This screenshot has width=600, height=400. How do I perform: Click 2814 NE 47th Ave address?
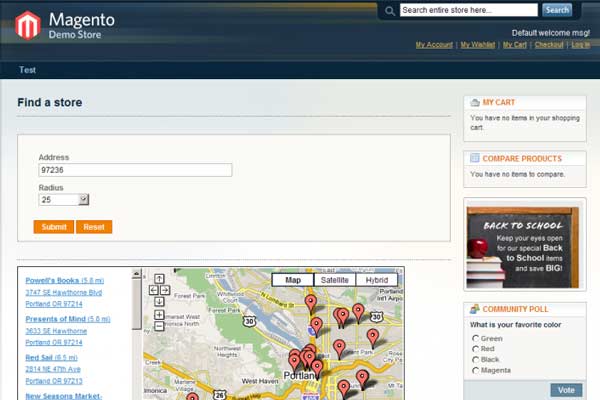point(53,369)
